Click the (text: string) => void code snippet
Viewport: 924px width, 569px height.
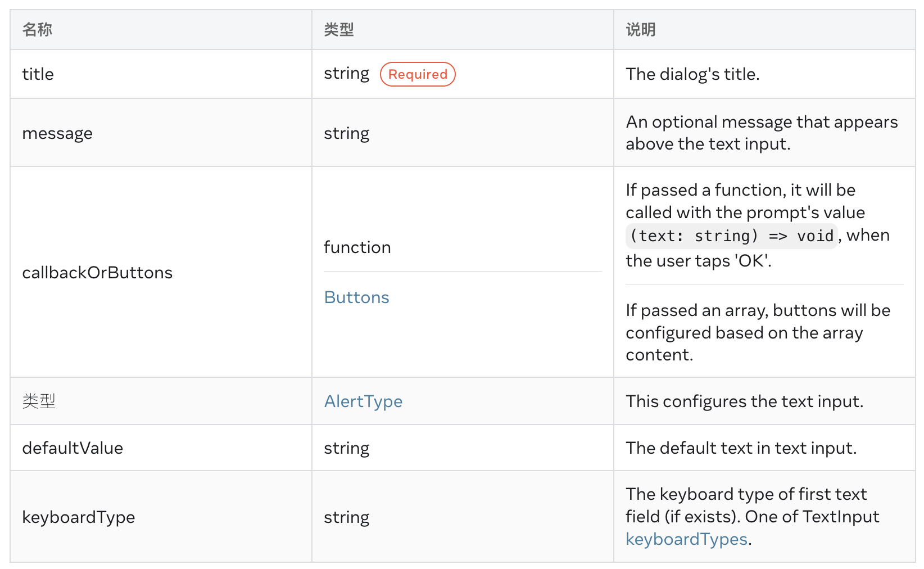pyautogui.click(x=731, y=236)
